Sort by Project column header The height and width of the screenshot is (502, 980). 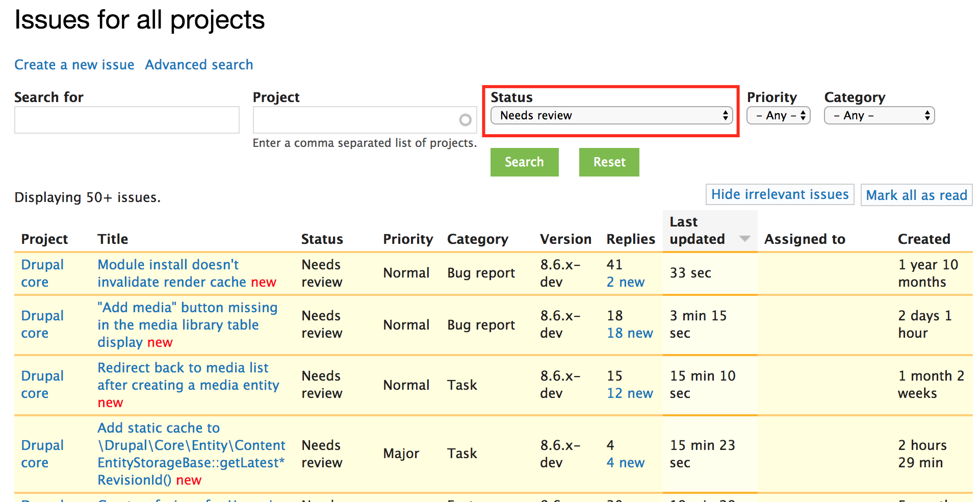point(44,239)
